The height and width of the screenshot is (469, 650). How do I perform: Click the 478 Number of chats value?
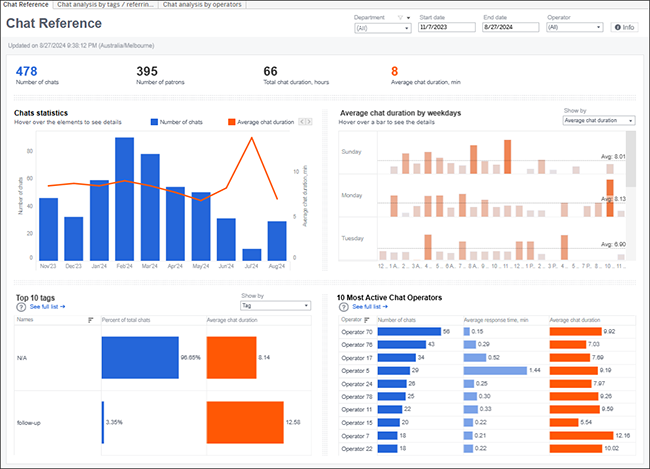point(27,71)
